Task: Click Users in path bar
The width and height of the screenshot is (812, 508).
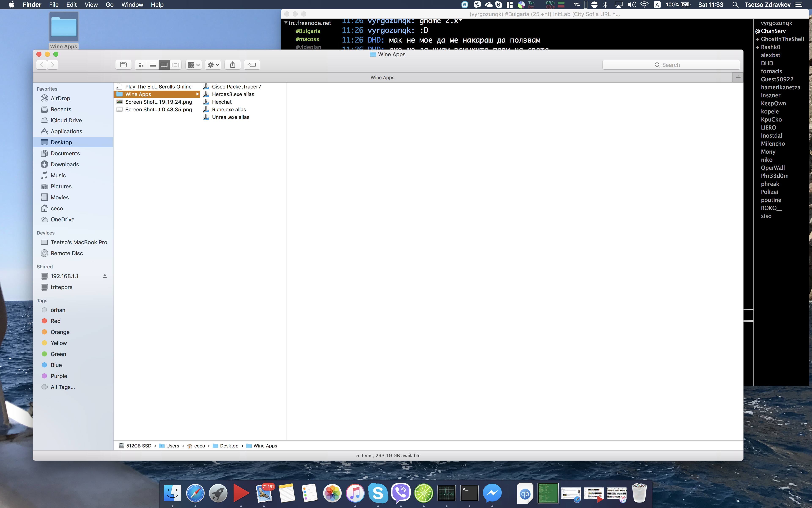Action: (169, 446)
